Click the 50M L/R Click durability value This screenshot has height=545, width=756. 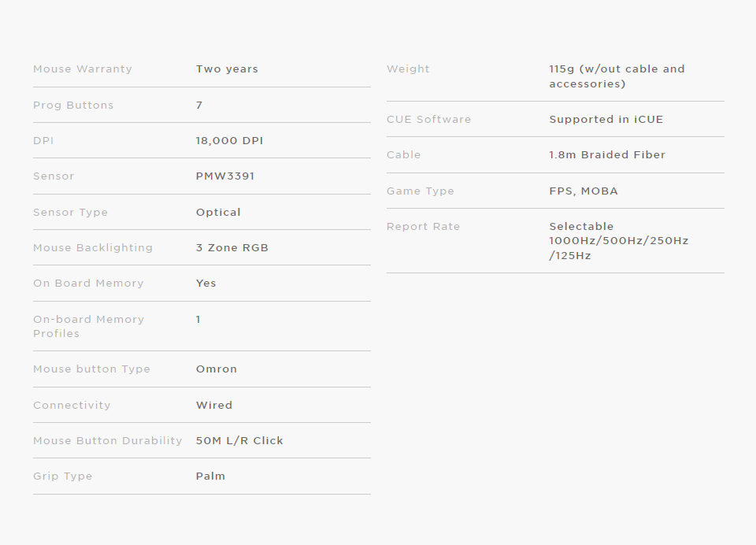click(x=239, y=441)
